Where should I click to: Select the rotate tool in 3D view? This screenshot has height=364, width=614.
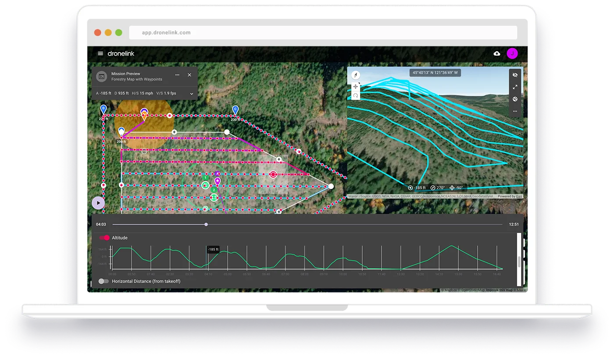pyautogui.click(x=356, y=95)
